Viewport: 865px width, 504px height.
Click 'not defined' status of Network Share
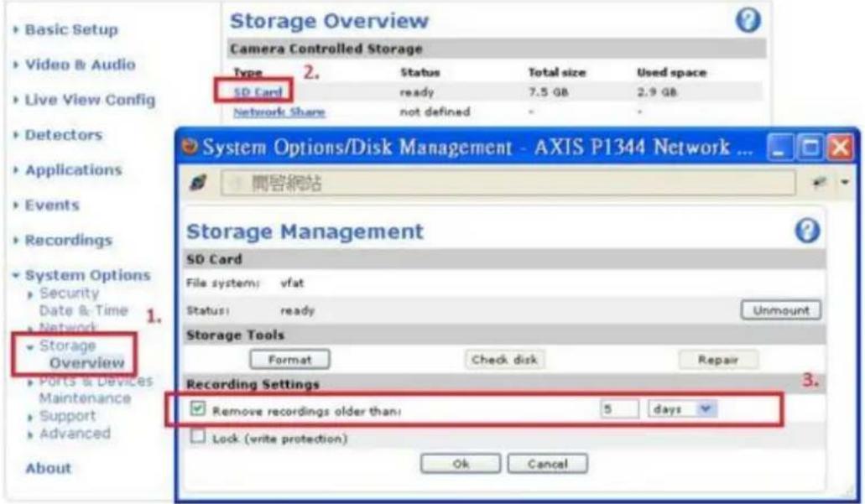click(435, 112)
